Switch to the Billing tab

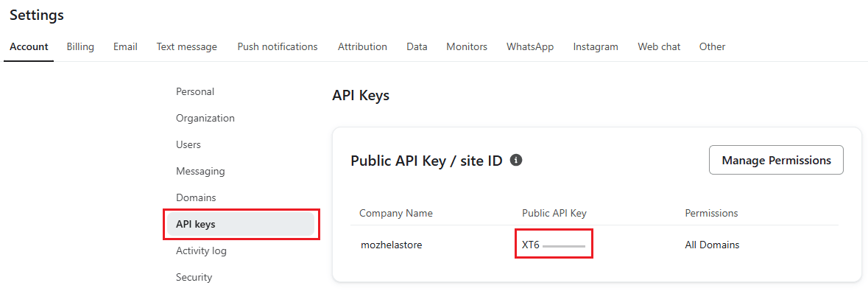[80, 47]
